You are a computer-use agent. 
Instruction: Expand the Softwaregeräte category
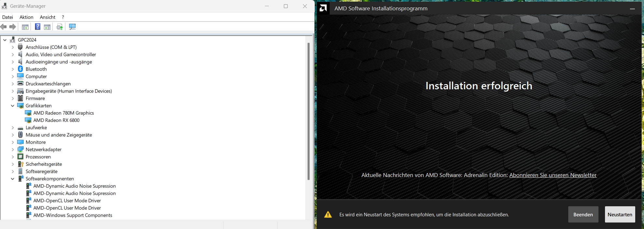pyautogui.click(x=13, y=171)
